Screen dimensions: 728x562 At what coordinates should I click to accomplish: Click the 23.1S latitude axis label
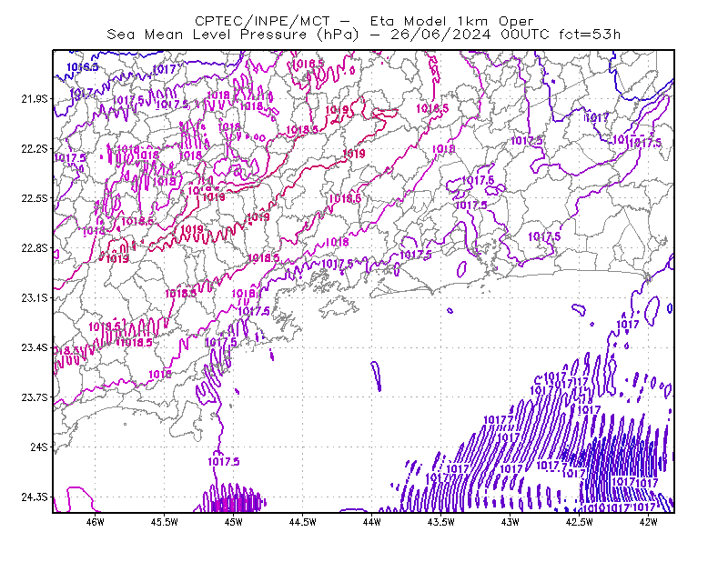pyautogui.click(x=35, y=297)
